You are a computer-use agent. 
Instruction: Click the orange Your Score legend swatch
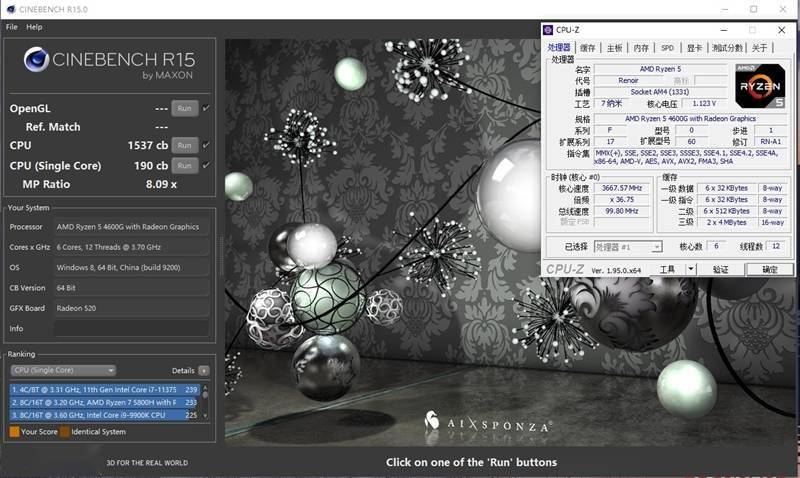coord(14,432)
